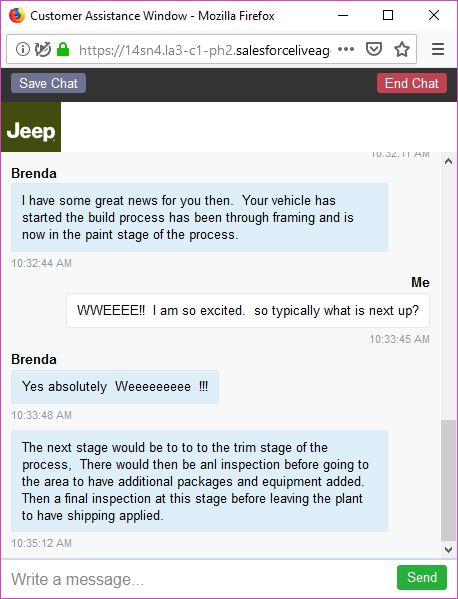Click the 10:35:12 AM timestamp

pyautogui.click(x=42, y=543)
